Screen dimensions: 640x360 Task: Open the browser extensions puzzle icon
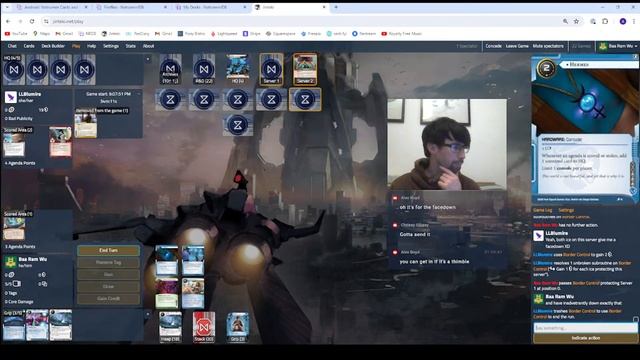click(605, 21)
